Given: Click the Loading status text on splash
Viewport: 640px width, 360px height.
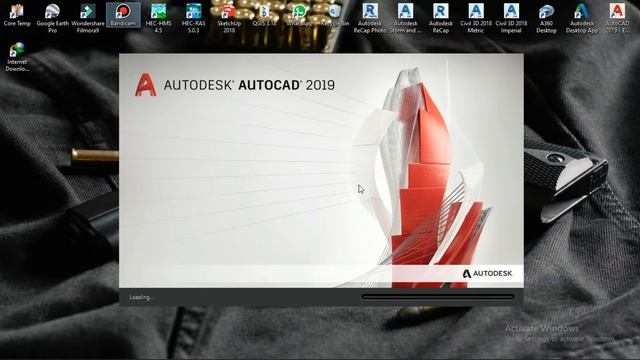Looking at the screenshot, I should [141, 298].
